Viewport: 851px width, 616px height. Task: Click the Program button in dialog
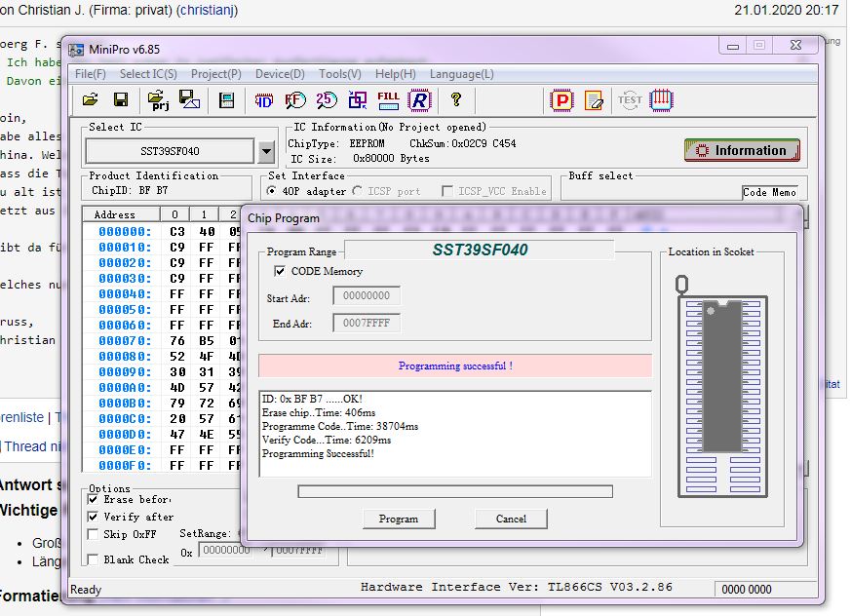point(399,519)
